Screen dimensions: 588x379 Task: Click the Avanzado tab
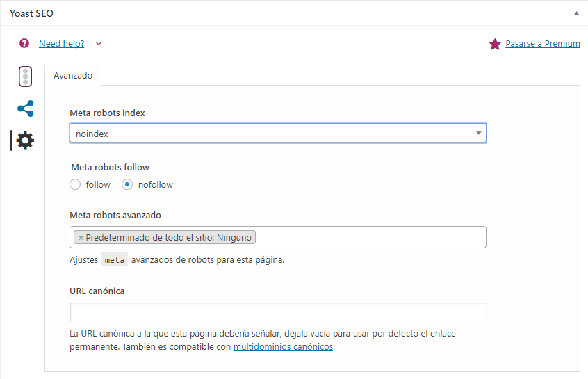click(x=73, y=75)
